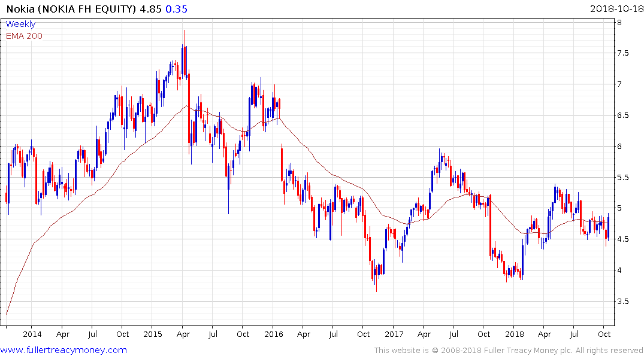Click the price axis label 7
Screen dimensions: 644x359
(619, 84)
